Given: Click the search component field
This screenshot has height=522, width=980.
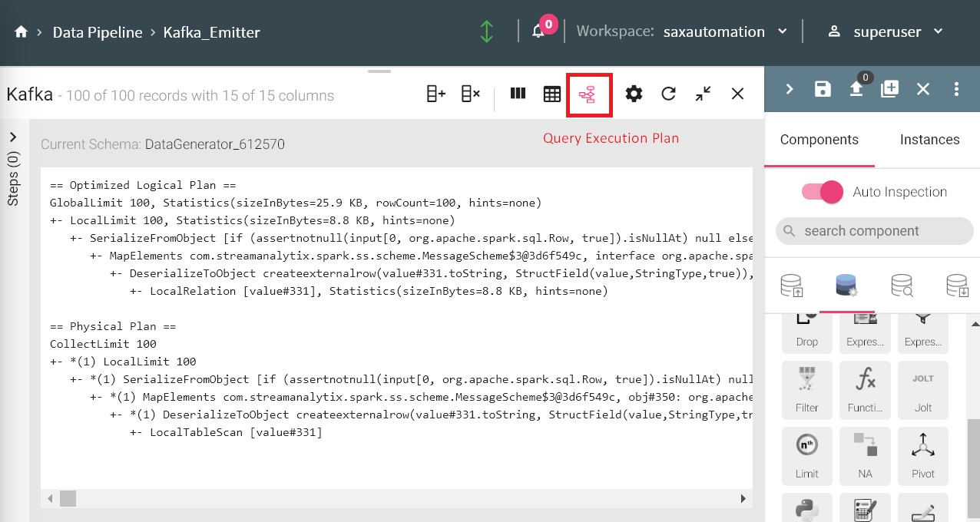Looking at the screenshot, I should (875, 231).
